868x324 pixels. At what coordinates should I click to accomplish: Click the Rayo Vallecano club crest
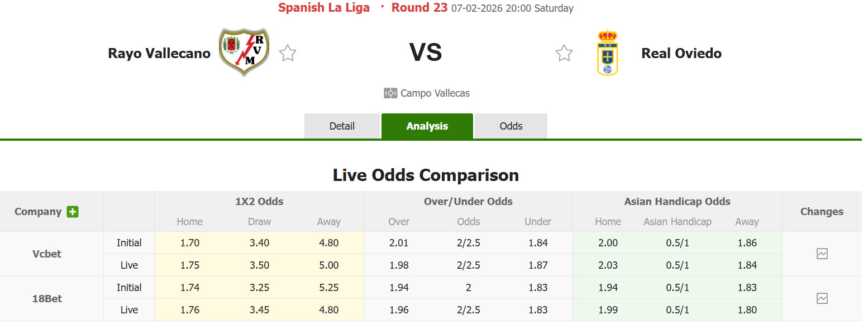tap(244, 53)
